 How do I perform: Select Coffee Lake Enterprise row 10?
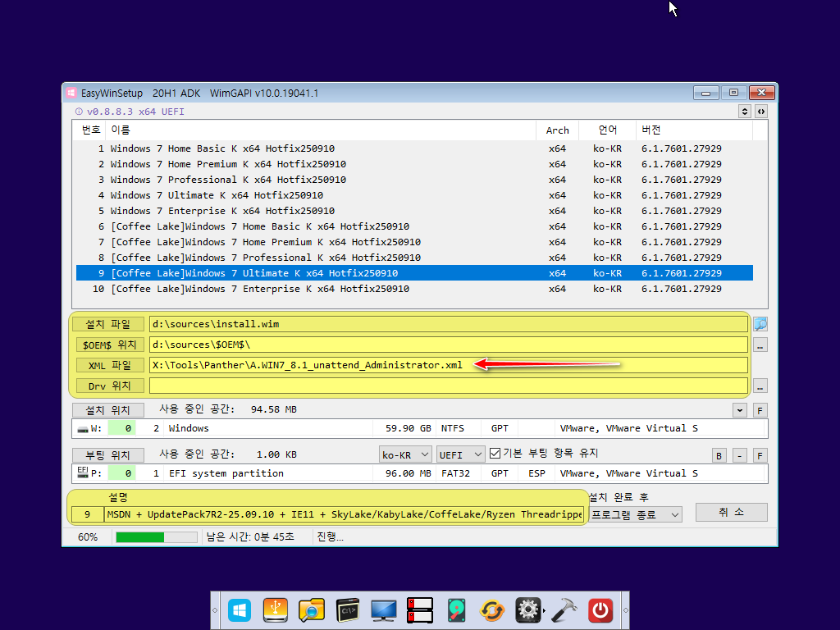(x=414, y=289)
